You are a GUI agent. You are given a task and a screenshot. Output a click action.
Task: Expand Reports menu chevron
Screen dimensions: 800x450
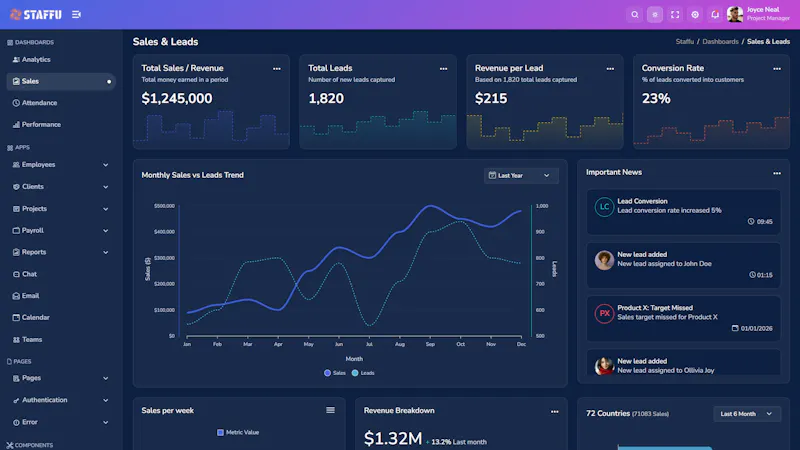coord(106,252)
